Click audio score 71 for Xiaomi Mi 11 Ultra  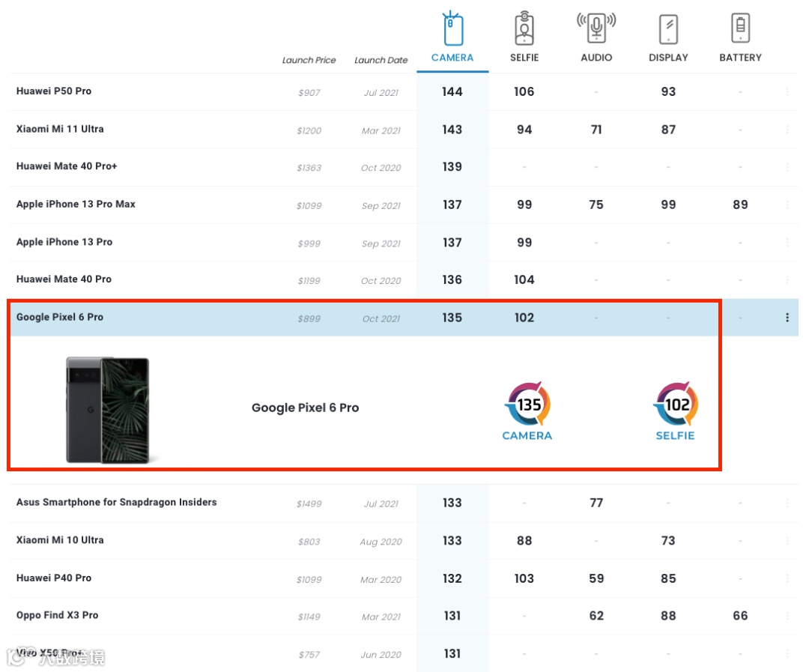(596, 130)
